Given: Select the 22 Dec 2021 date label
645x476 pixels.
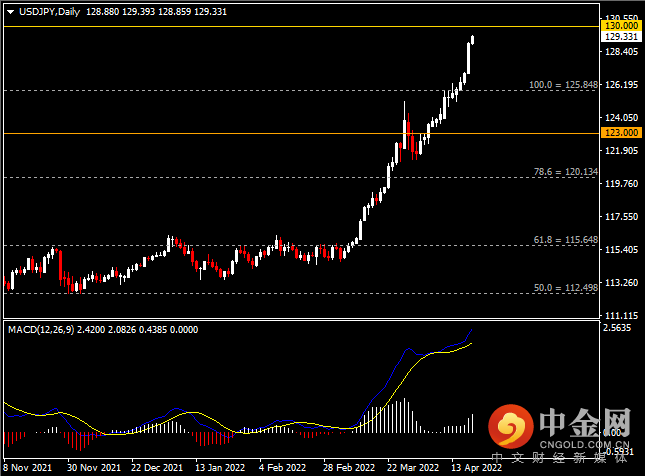Looking at the screenshot, I should (x=157, y=468).
